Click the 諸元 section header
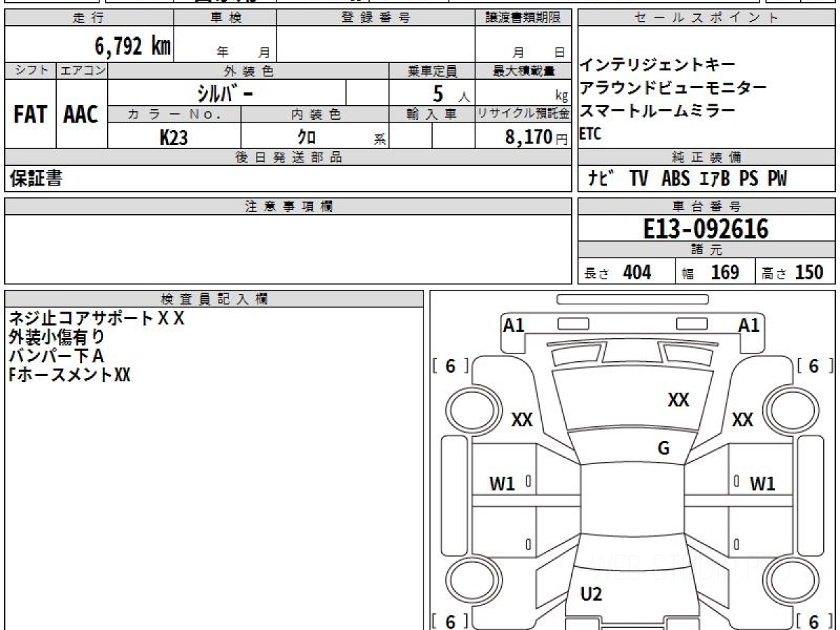Image resolution: width=840 pixels, height=630 pixels. click(x=706, y=251)
